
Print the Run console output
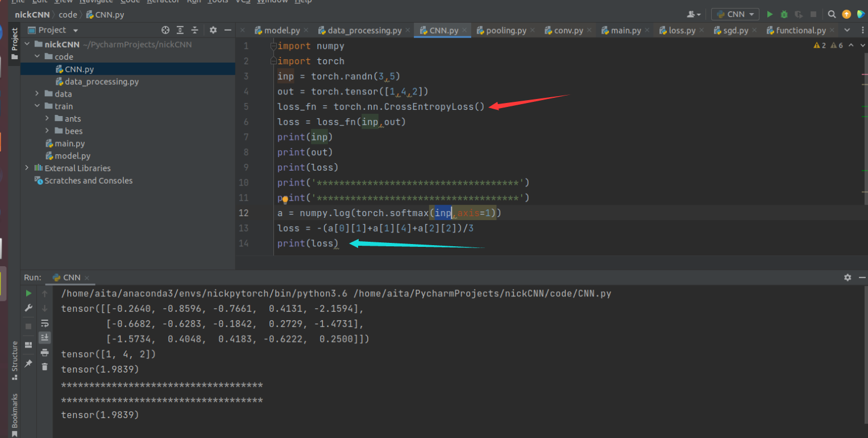(x=44, y=353)
